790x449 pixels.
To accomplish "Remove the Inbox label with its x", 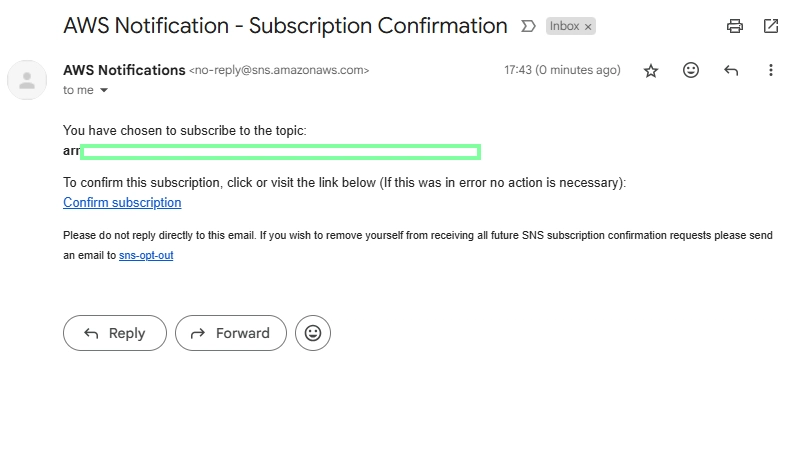I will tap(588, 27).
